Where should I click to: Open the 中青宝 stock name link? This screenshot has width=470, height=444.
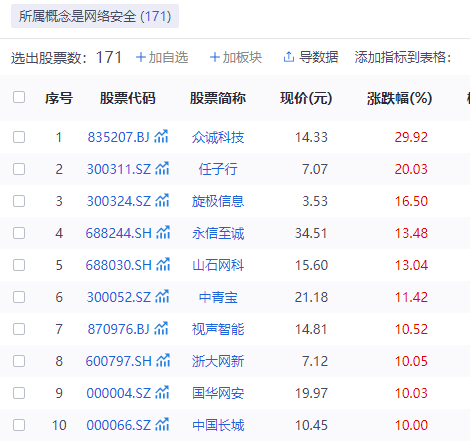coord(218,297)
